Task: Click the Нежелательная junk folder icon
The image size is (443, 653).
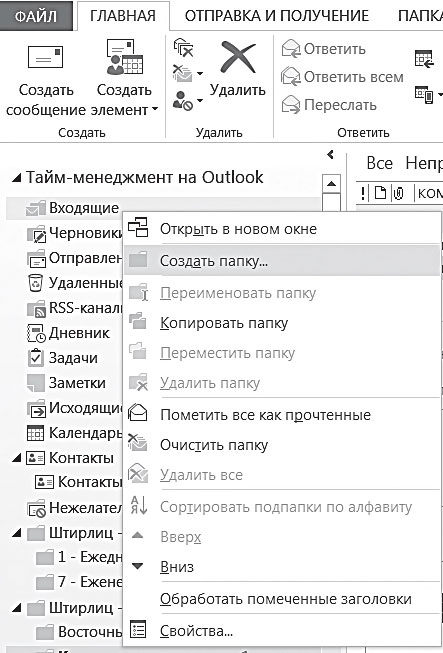Action: (36, 508)
